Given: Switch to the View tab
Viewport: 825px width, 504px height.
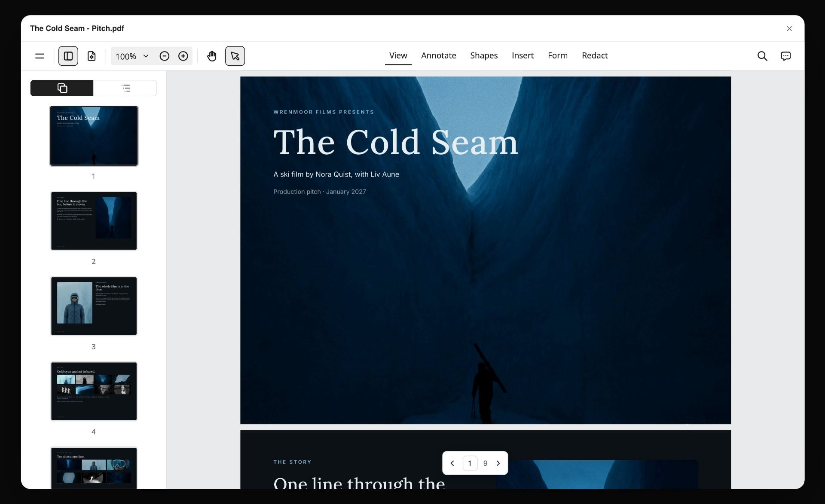Looking at the screenshot, I should [x=398, y=55].
